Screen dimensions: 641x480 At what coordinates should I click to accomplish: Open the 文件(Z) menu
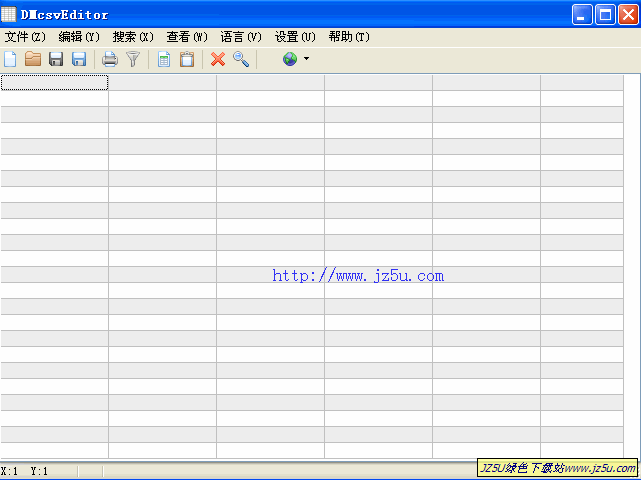pyautogui.click(x=25, y=37)
